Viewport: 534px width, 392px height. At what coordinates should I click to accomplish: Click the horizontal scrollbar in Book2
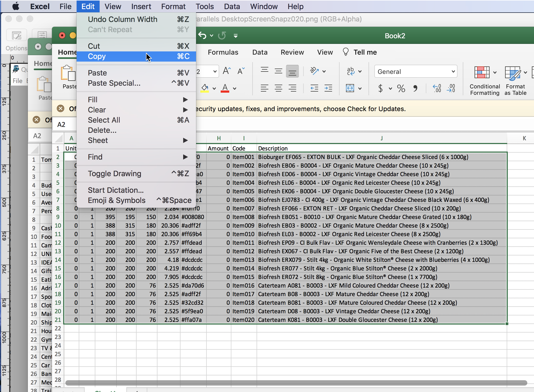[296, 383]
